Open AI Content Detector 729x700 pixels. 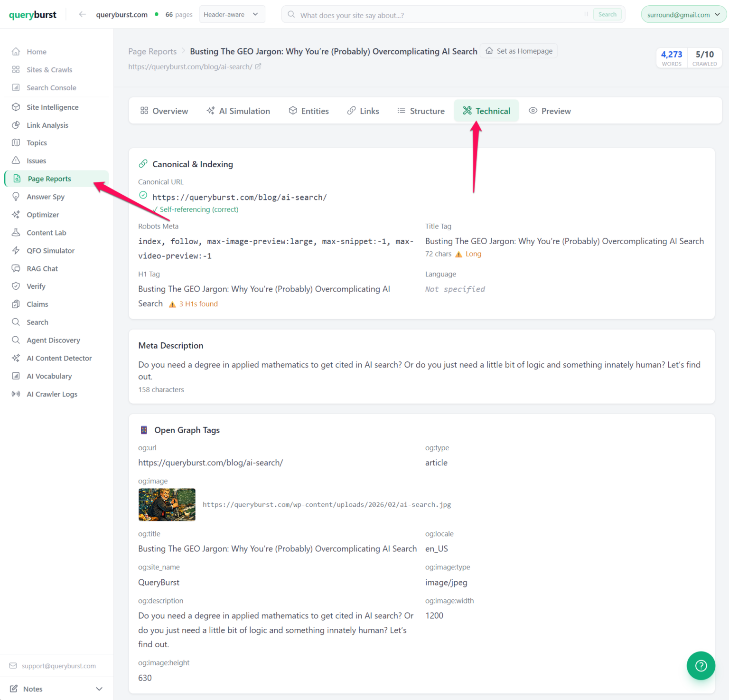click(x=59, y=359)
